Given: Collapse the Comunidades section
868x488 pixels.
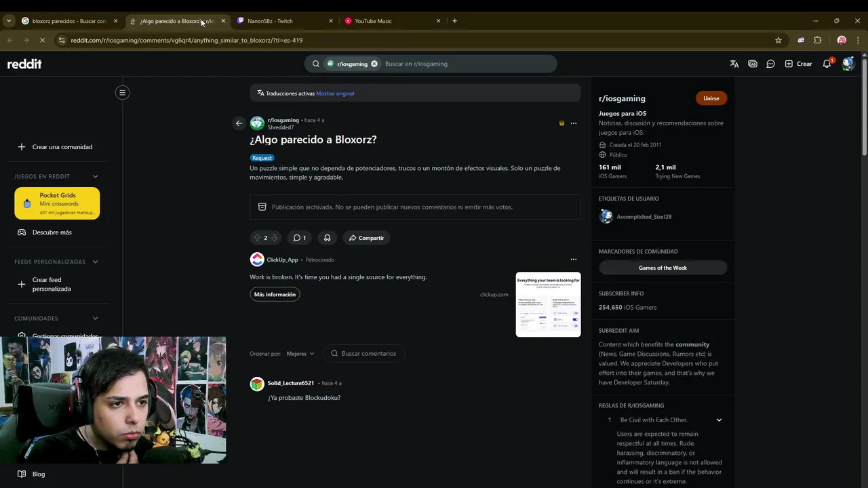Looking at the screenshot, I should [x=95, y=318].
